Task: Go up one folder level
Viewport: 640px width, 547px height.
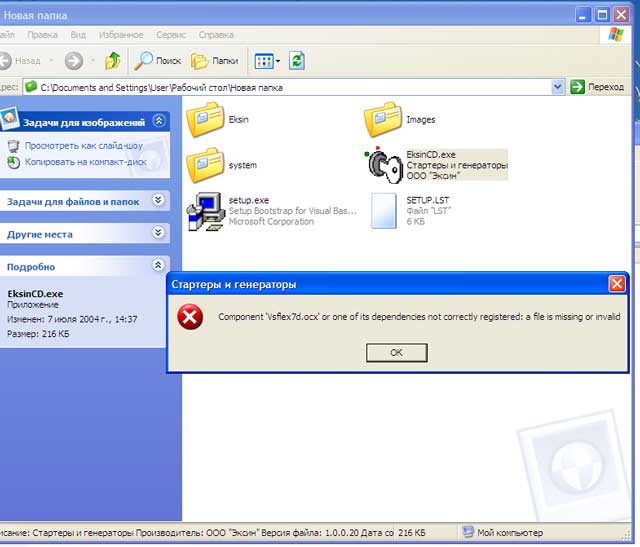Action: 113,61
